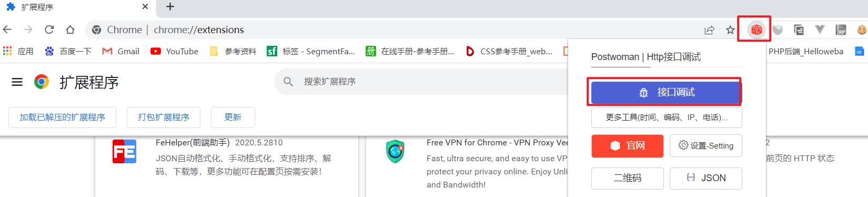Screen dimensions: 868x197
Task: Open a new tab with plus button
Action: (x=170, y=7)
